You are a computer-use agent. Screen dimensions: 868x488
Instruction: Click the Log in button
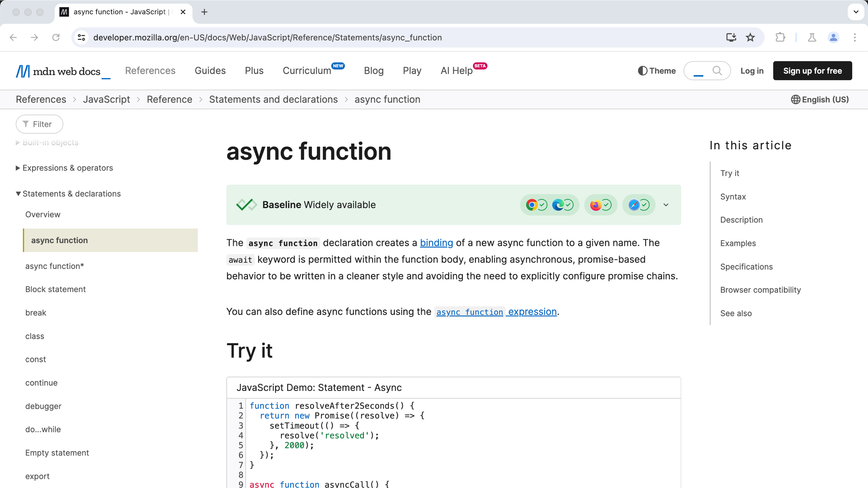tap(752, 70)
